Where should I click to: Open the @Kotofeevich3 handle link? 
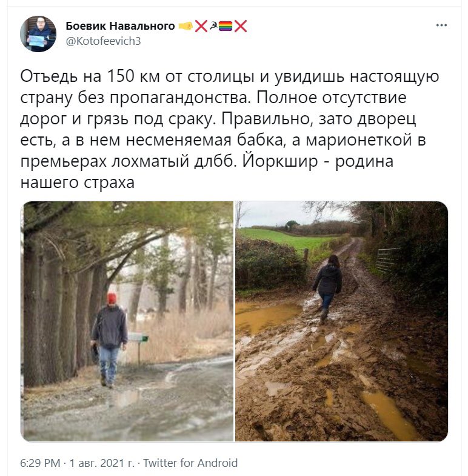(x=103, y=41)
